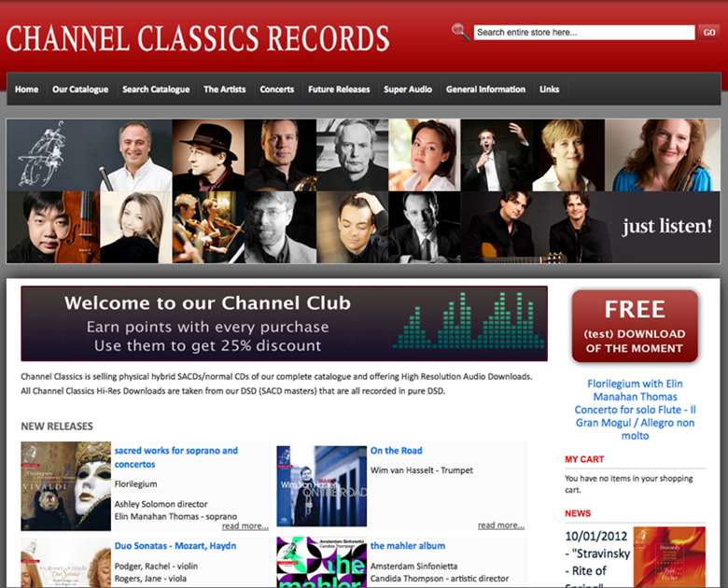728x588 pixels.
Task: Click the On the Road album cover
Action: click(x=322, y=486)
